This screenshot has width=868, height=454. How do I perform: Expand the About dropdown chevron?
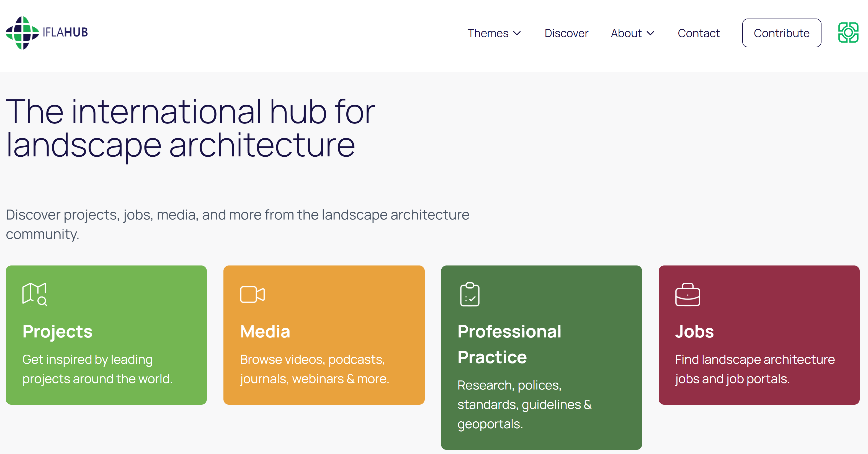[650, 33]
